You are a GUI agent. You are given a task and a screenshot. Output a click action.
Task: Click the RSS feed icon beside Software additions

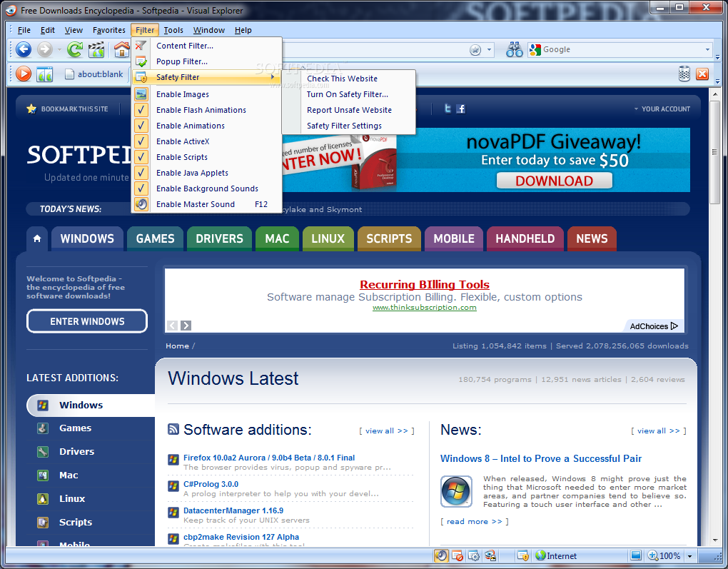point(173,429)
